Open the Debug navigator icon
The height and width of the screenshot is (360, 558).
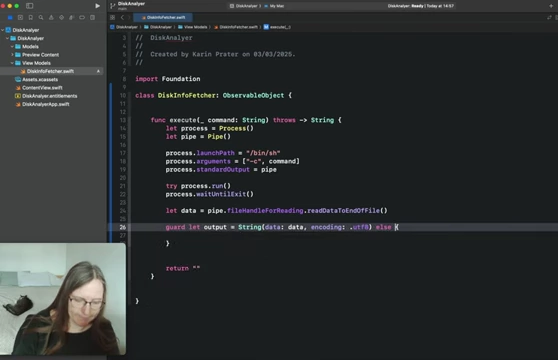point(72,17)
